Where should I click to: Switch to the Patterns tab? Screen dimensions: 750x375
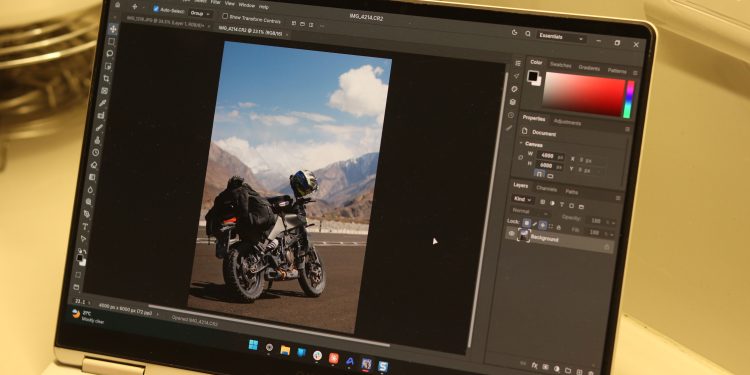617,71
